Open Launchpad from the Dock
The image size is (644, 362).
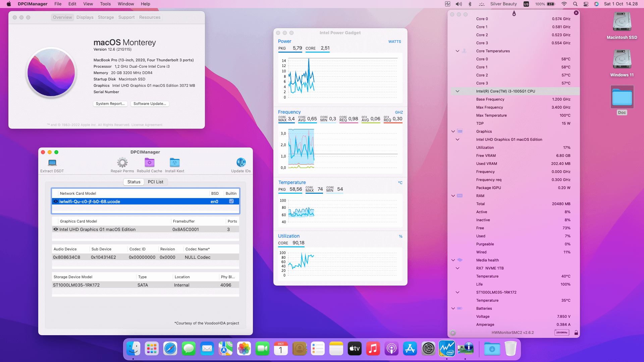(x=152, y=349)
